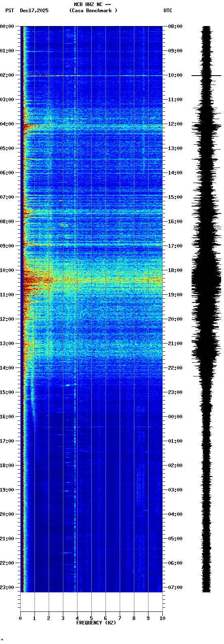Click PST time label 23:00
The image size is (224, 644).
pos(7,587)
